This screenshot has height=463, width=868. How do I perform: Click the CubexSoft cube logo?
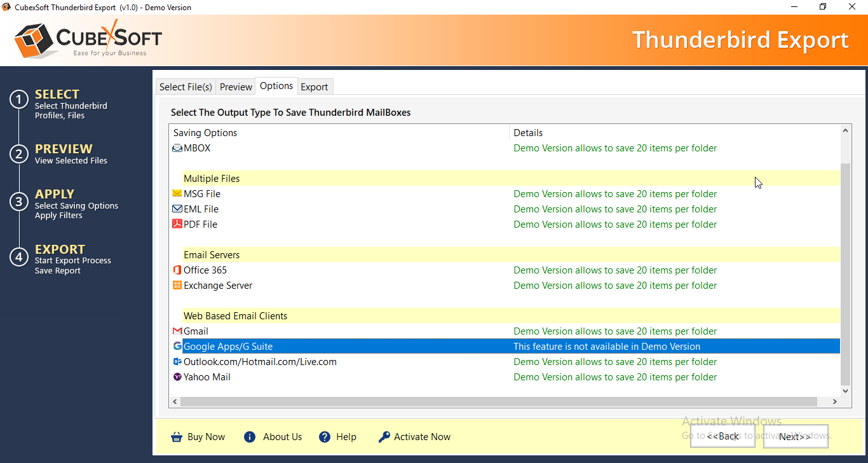click(34, 39)
